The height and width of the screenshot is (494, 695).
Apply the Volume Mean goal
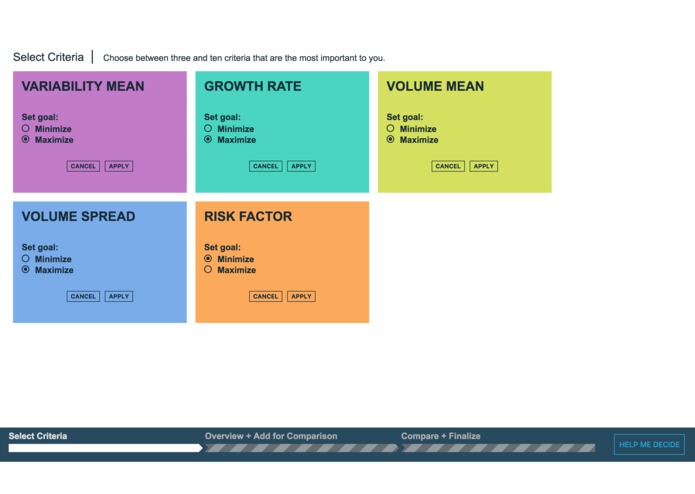pos(484,166)
